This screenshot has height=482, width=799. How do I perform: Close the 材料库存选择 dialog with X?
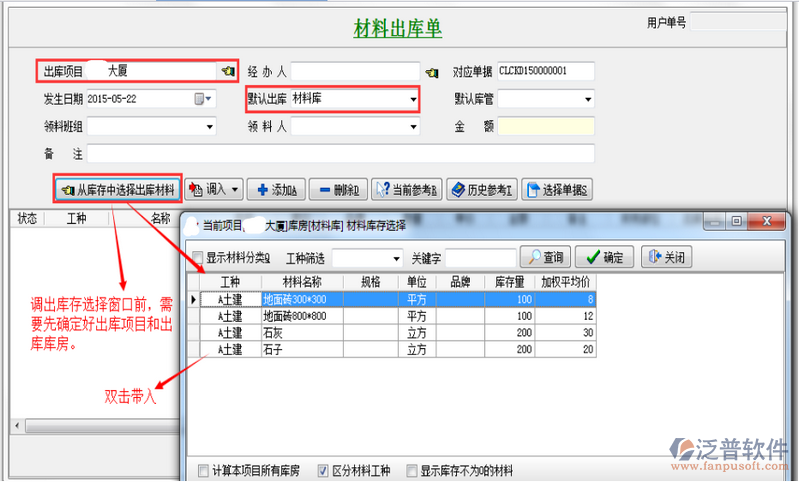766,222
